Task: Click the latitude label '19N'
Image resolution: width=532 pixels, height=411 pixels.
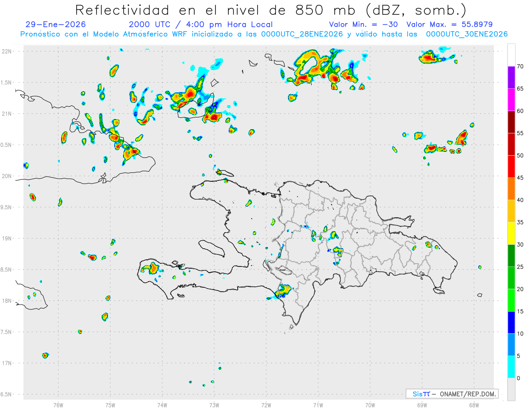Action: click(x=8, y=238)
